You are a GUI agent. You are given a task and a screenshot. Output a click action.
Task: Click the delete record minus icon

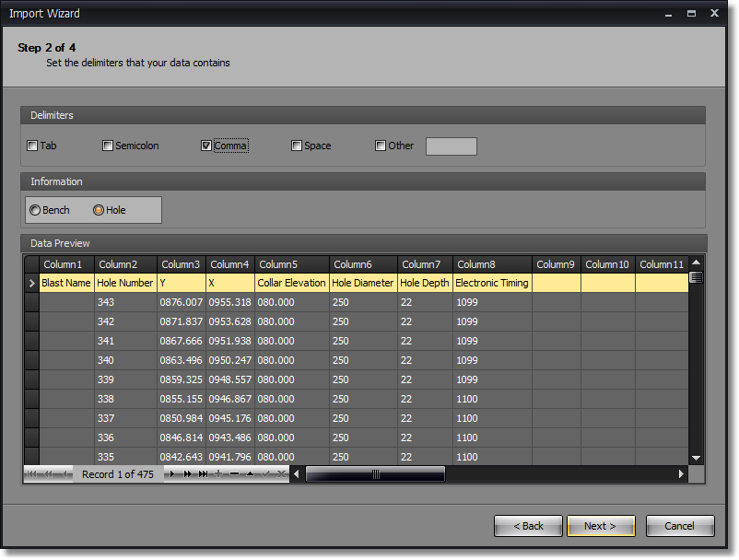tap(234, 474)
